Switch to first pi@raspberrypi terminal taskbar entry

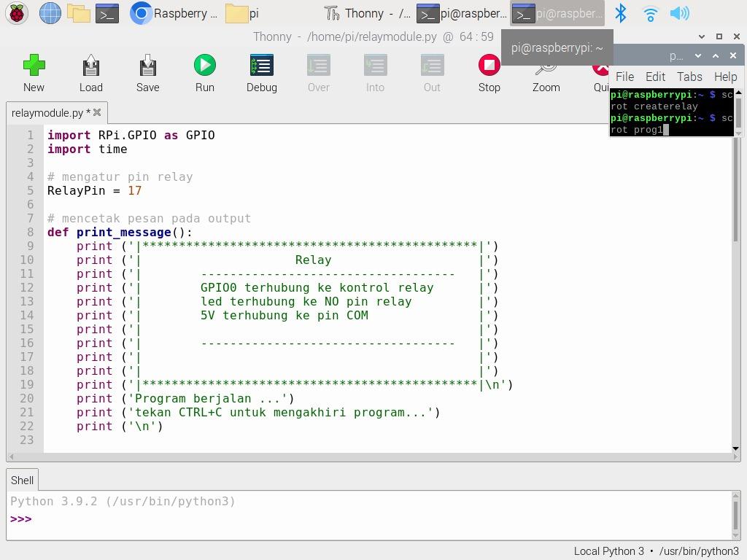(x=462, y=13)
